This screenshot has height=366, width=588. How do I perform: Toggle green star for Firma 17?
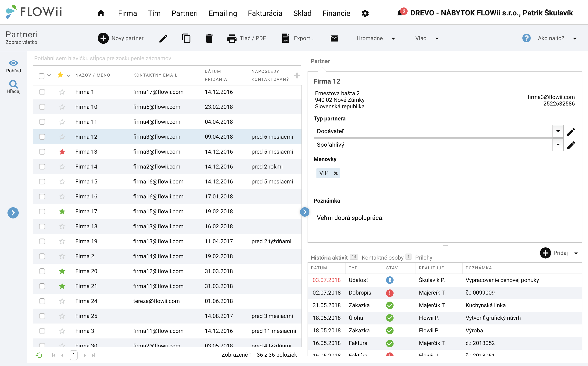pos(62,211)
